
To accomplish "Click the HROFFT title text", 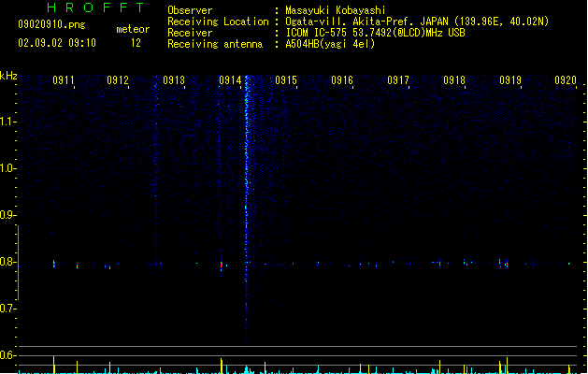I will click(95, 7).
